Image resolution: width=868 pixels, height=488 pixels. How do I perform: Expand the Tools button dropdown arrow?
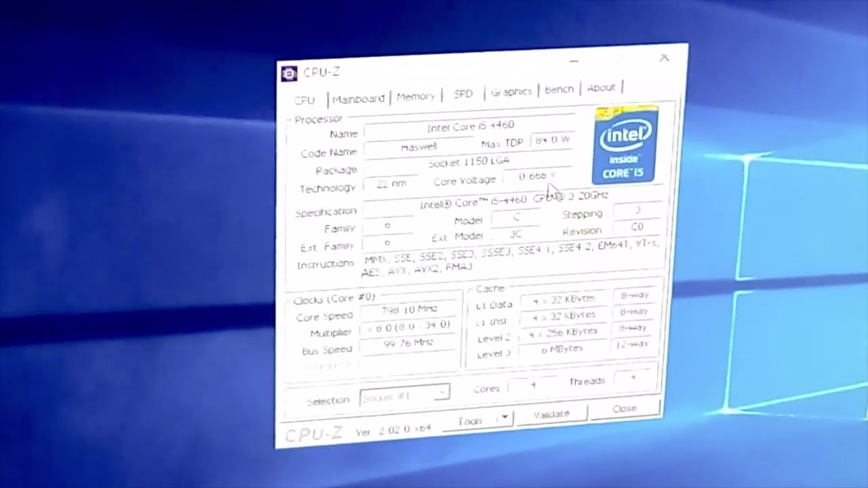[x=505, y=418]
